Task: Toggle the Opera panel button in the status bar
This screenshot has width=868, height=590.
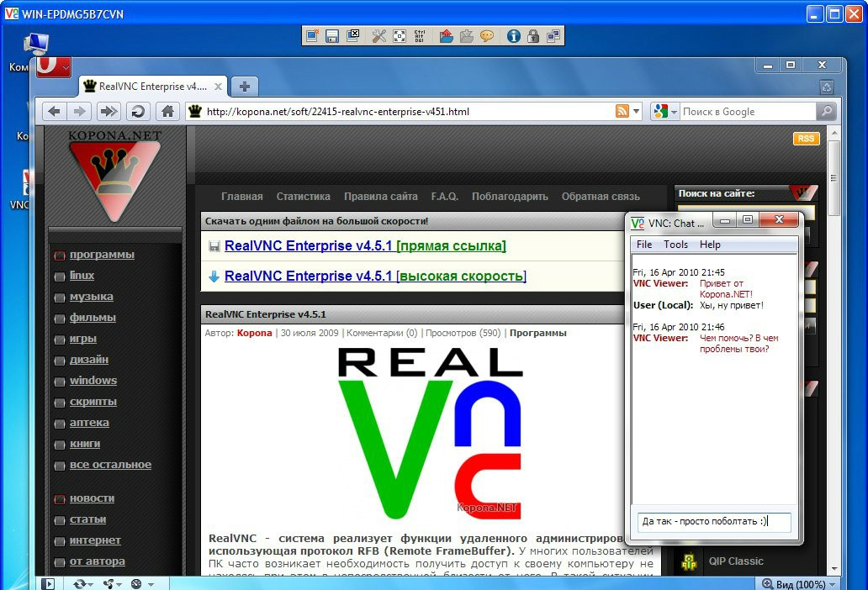Action: coord(48,583)
